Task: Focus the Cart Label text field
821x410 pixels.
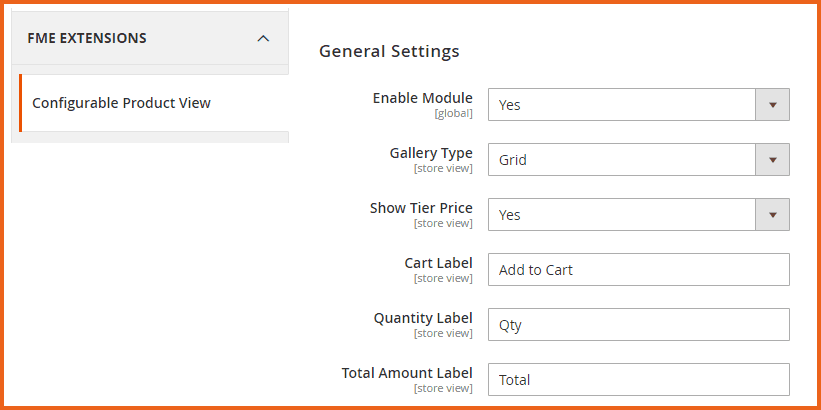Action: [638, 270]
